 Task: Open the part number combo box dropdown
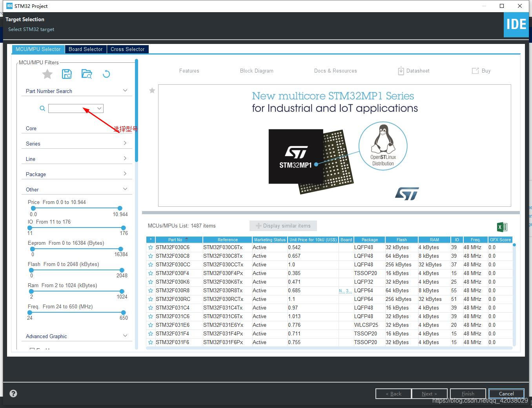point(99,108)
